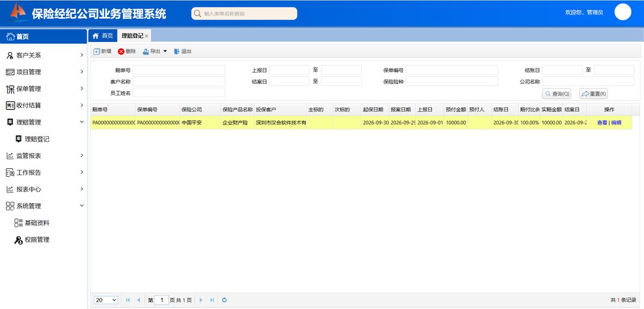Open 理赔登记 in the sidebar
The width and height of the screenshot is (644, 309).
(x=43, y=139)
